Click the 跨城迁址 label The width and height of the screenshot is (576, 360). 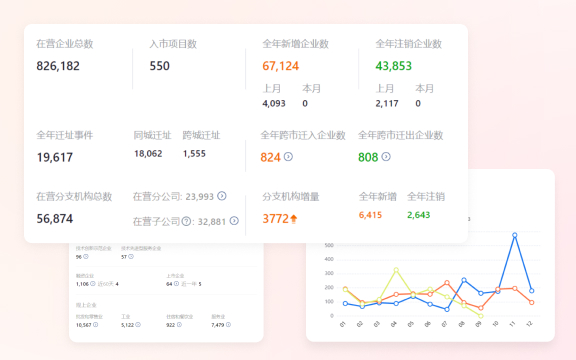[201, 135]
